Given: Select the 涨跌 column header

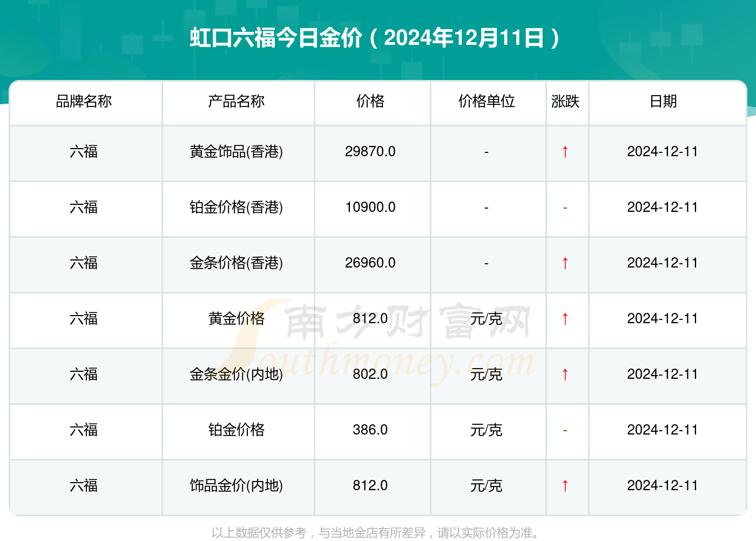Looking at the screenshot, I should (565, 101).
